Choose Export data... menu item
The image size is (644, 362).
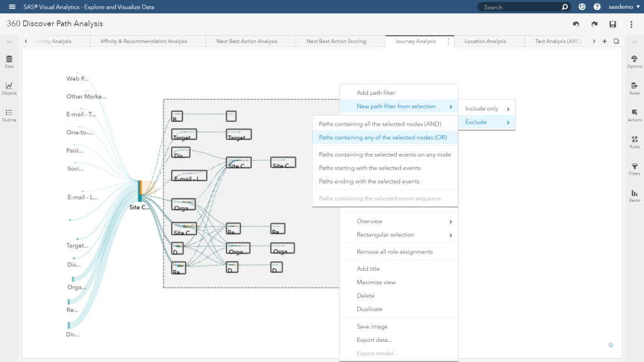pyautogui.click(x=398, y=340)
